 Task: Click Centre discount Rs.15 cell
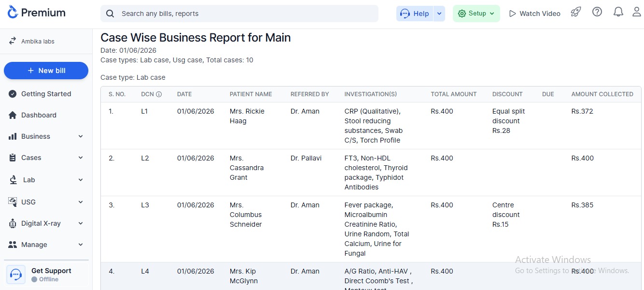click(506, 215)
